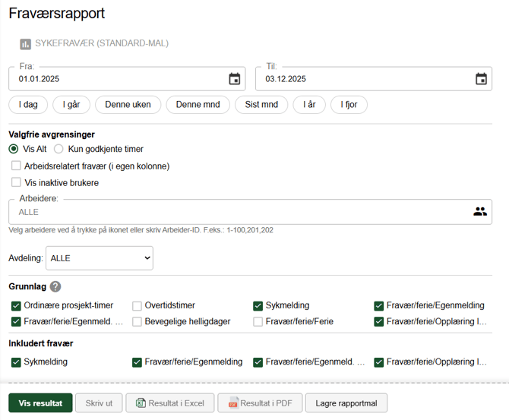Click the Vis resultat button

click(40, 403)
